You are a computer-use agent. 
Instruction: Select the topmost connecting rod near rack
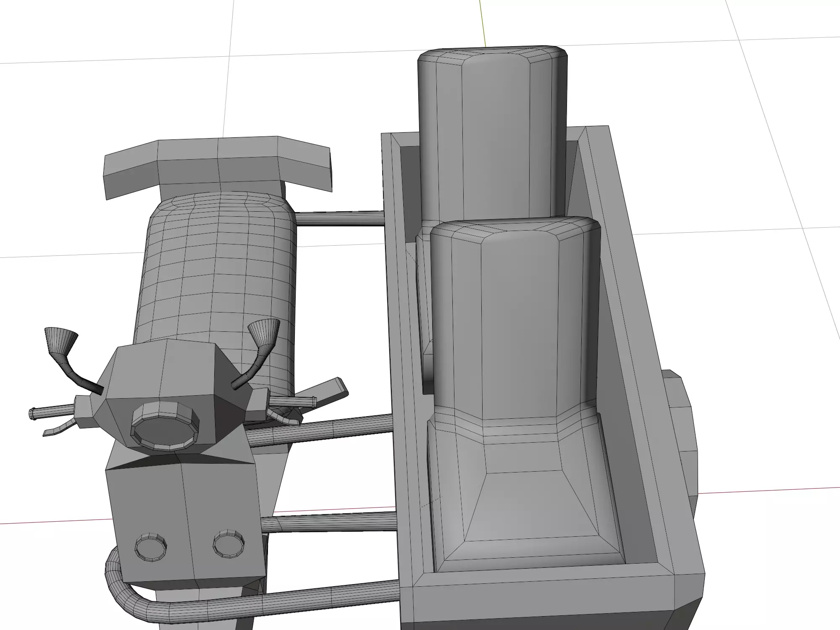339,218
